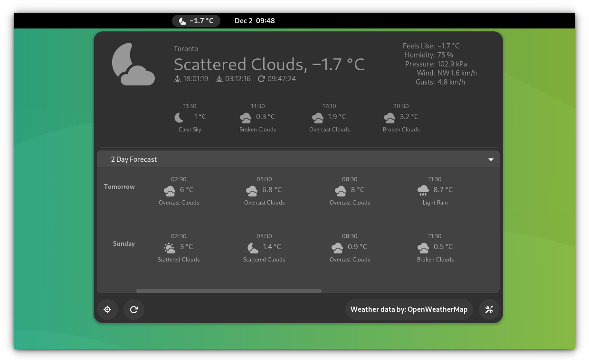Click tomorrow's 11:30 light rain icon
589x364 pixels.
tap(423, 190)
